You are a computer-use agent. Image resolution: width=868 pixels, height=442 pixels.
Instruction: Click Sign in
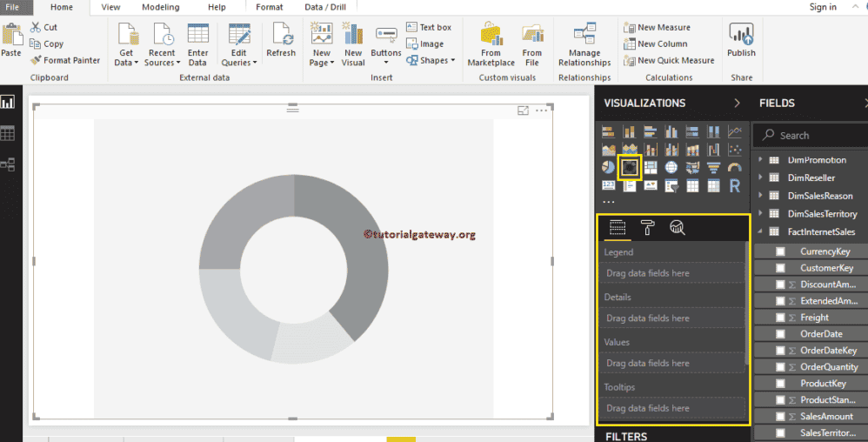coord(823,7)
